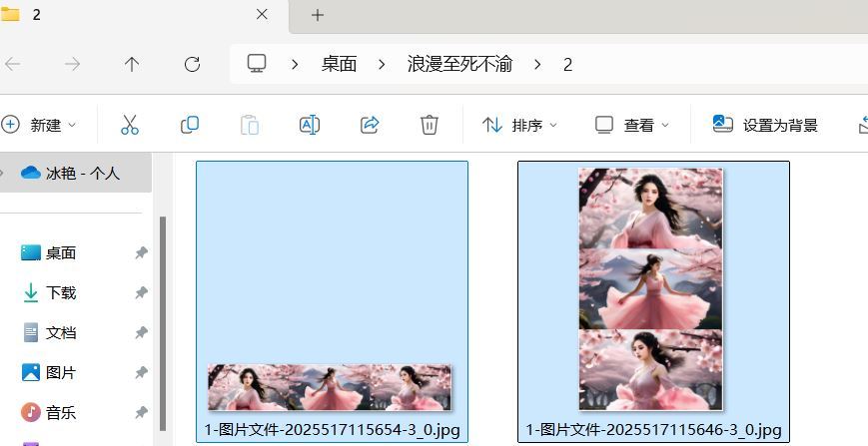868x446 pixels.
Task: Open a new tab with plus
Action: (x=318, y=15)
